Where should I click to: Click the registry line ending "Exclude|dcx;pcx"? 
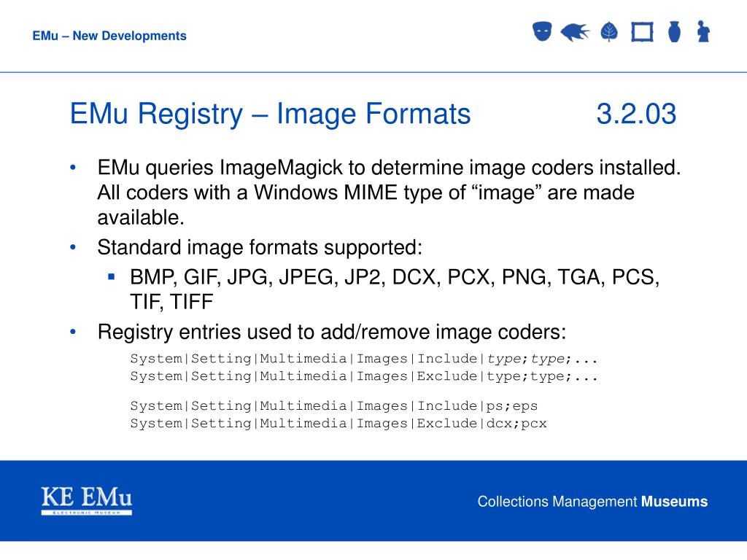pyautogui.click(x=338, y=424)
